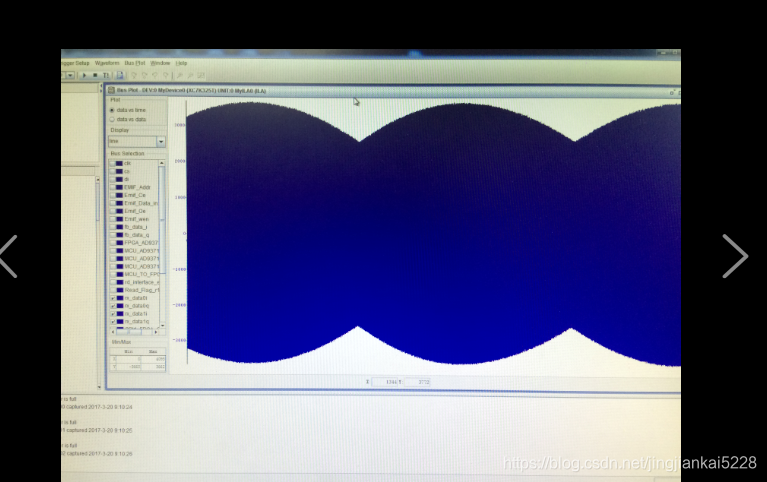Go to the next image with the right arrow
Viewport: 767px width, 482px height.
click(735, 256)
